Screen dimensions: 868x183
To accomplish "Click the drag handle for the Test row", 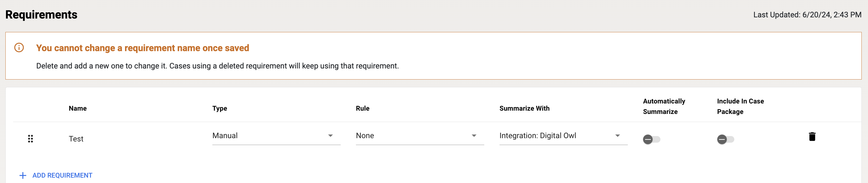I will (x=30, y=138).
